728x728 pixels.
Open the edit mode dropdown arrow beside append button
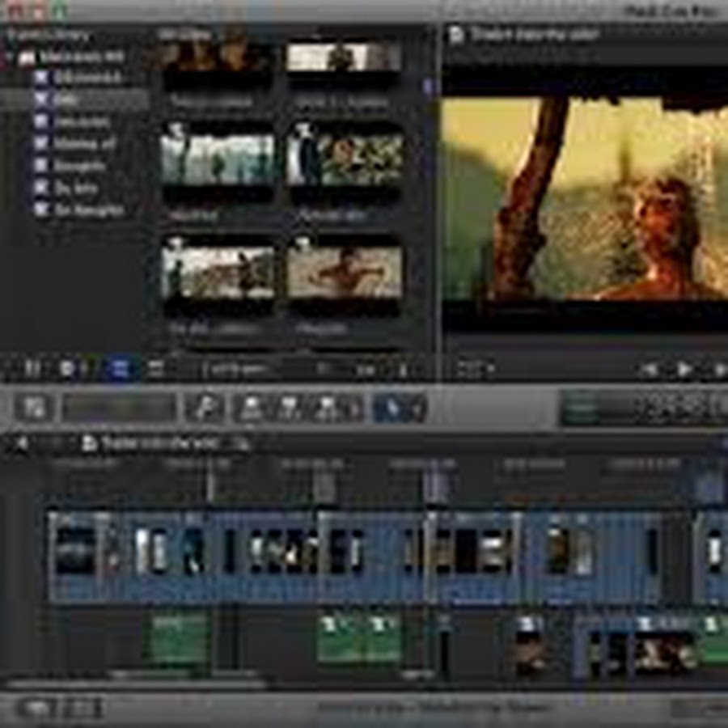(355, 408)
